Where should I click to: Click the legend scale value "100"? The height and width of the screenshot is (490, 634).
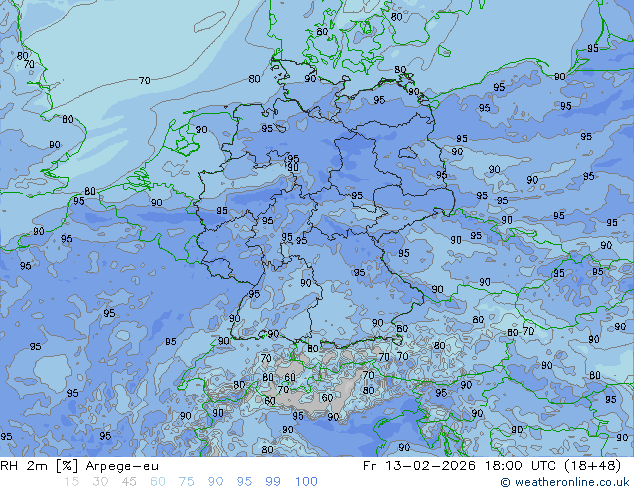click(x=306, y=482)
